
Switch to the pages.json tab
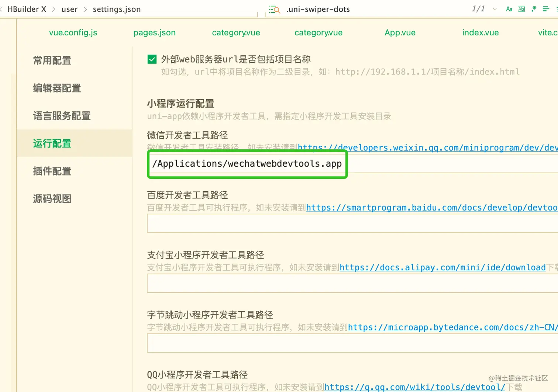(155, 32)
